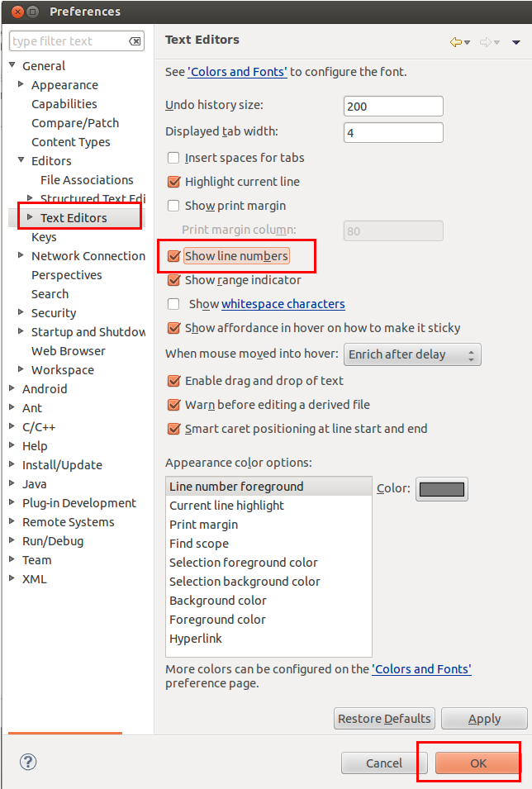This screenshot has width=532, height=789.
Task: Click the back navigation arrow icon
Action: 456,42
